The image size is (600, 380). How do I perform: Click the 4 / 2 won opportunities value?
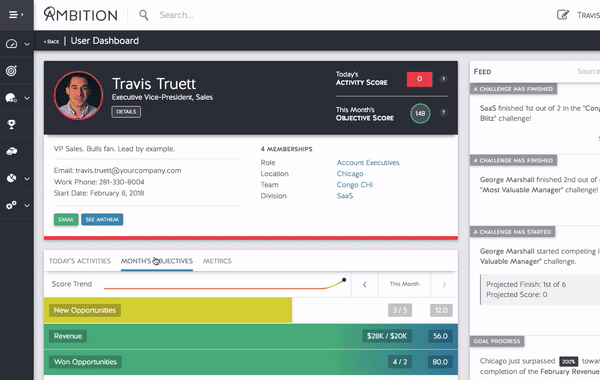click(400, 362)
